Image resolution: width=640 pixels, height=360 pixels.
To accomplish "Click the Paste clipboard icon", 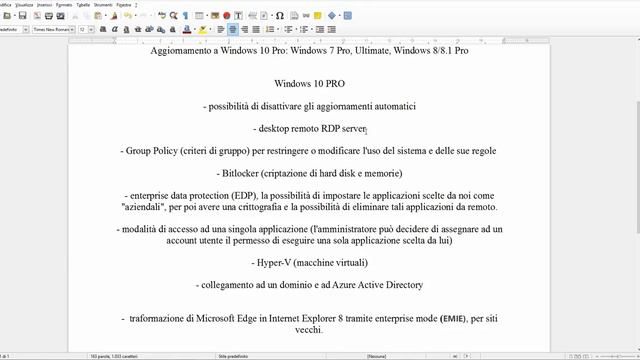I will click(x=98, y=16).
